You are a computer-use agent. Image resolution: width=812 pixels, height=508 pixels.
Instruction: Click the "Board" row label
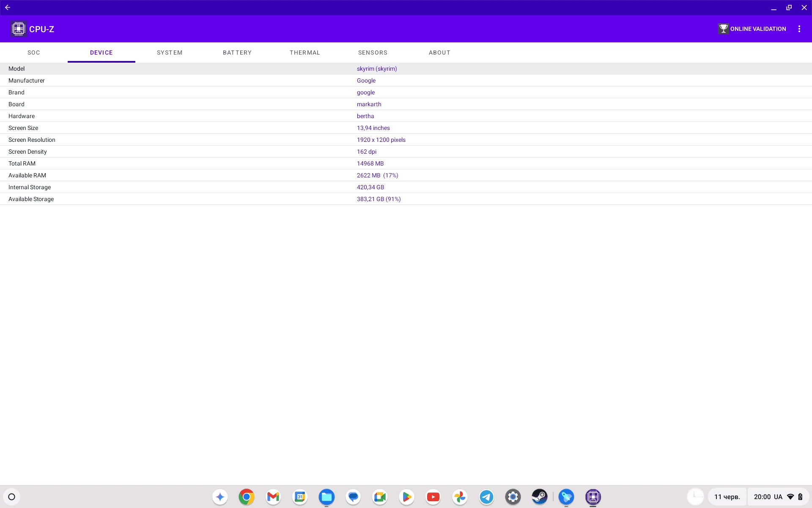tap(16, 104)
